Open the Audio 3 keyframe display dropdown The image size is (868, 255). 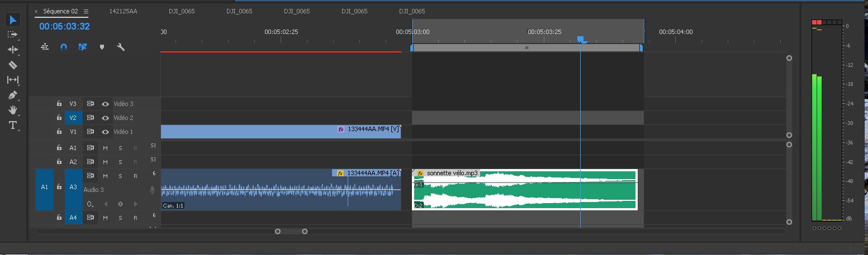pyautogui.click(x=91, y=204)
